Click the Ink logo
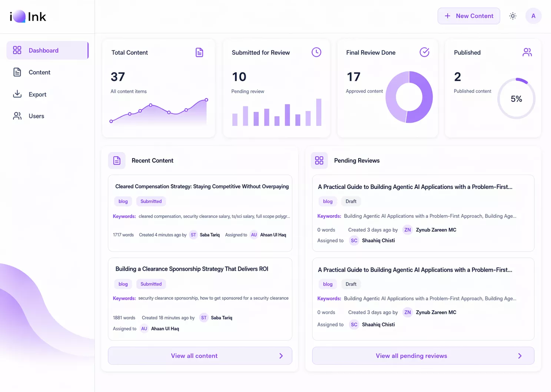 pos(28,16)
